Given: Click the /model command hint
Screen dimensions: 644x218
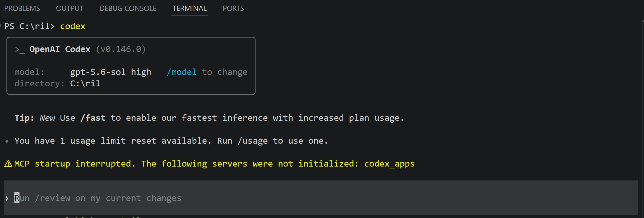Looking at the screenshot, I should pos(181,72).
